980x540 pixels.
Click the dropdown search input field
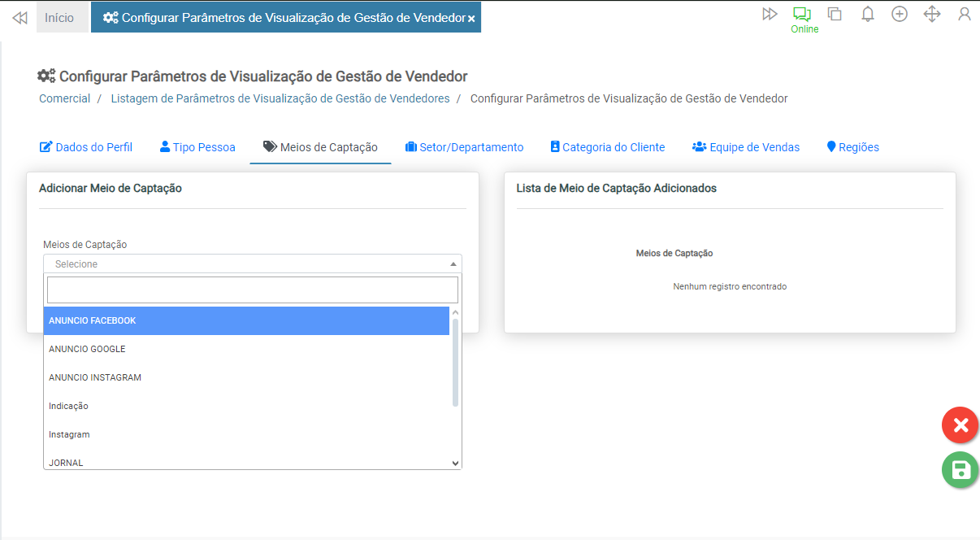pos(252,290)
